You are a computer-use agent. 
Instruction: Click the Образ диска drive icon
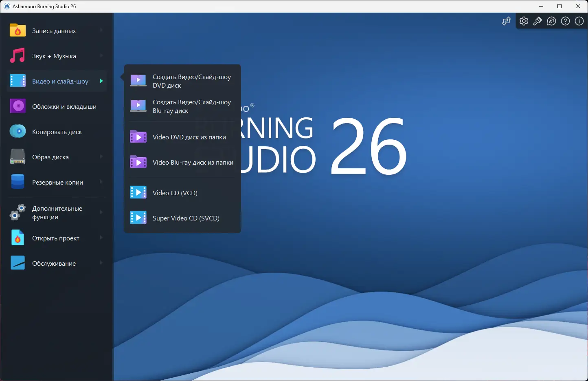(x=18, y=157)
